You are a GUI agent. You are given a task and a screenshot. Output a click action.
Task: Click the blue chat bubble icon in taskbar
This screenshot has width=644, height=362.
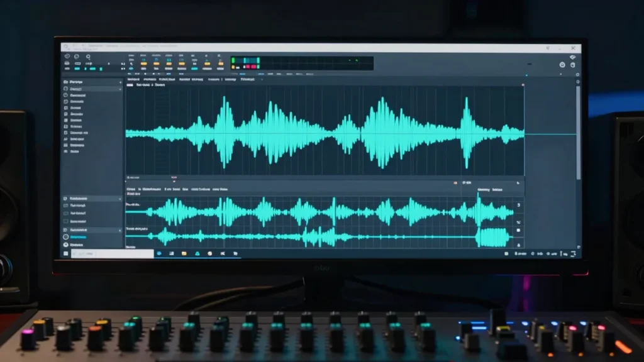point(159,254)
